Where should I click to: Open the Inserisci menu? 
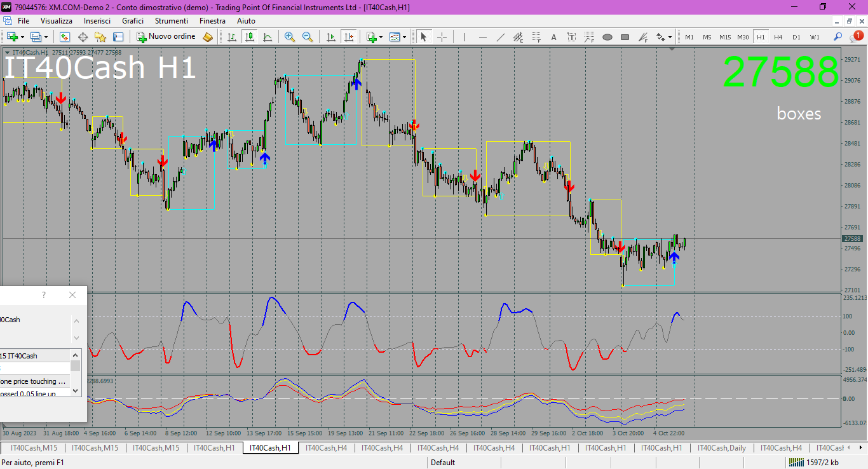(x=97, y=21)
